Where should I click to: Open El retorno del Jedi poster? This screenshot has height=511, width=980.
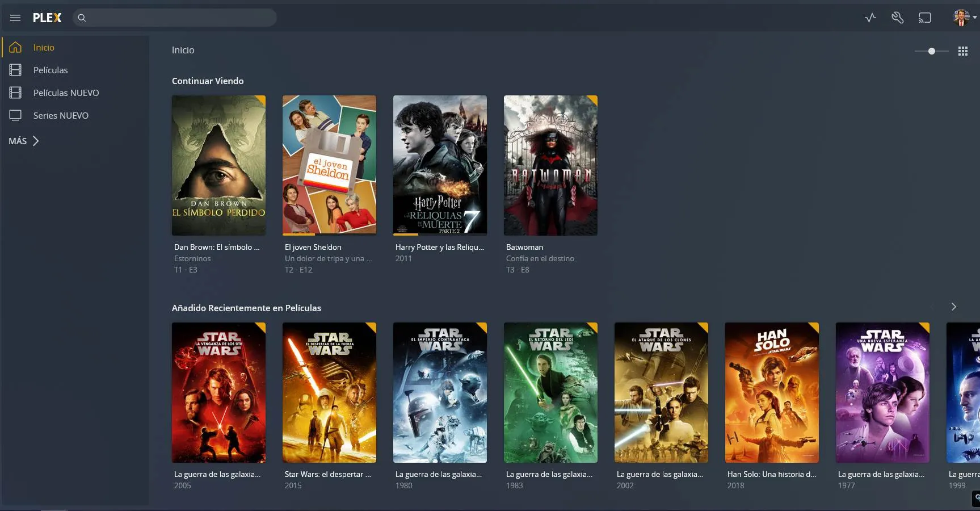[x=550, y=392]
